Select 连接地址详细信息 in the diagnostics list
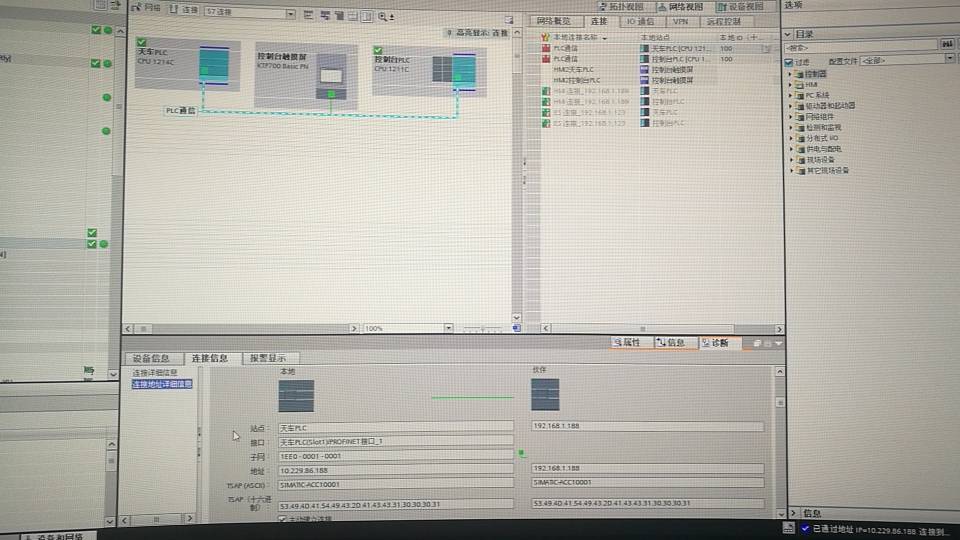This screenshot has width=960, height=540. [162, 384]
